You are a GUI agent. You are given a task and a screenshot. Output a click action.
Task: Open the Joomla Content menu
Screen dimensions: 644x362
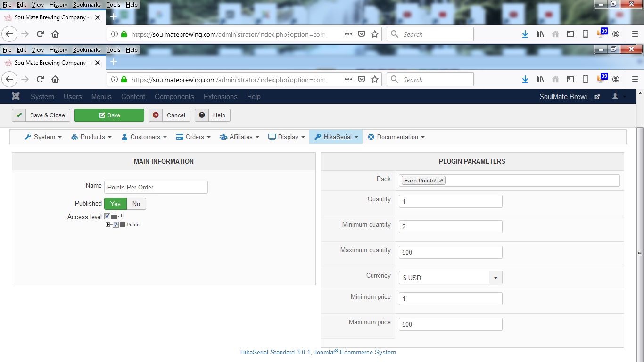(x=133, y=96)
